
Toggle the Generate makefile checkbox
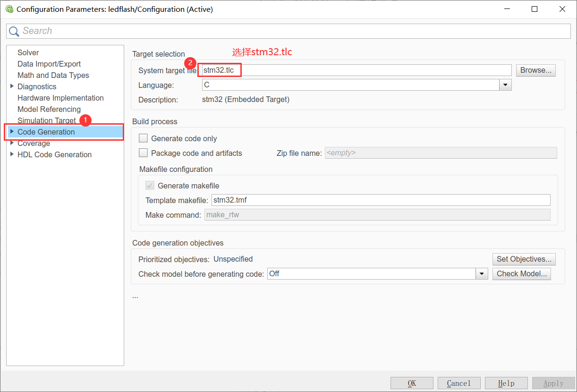[150, 186]
